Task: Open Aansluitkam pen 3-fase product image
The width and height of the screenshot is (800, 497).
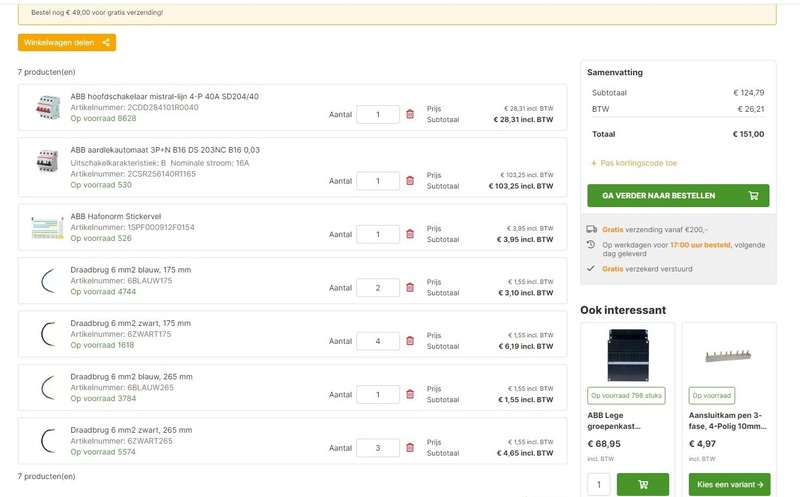Action: pos(729,355)
